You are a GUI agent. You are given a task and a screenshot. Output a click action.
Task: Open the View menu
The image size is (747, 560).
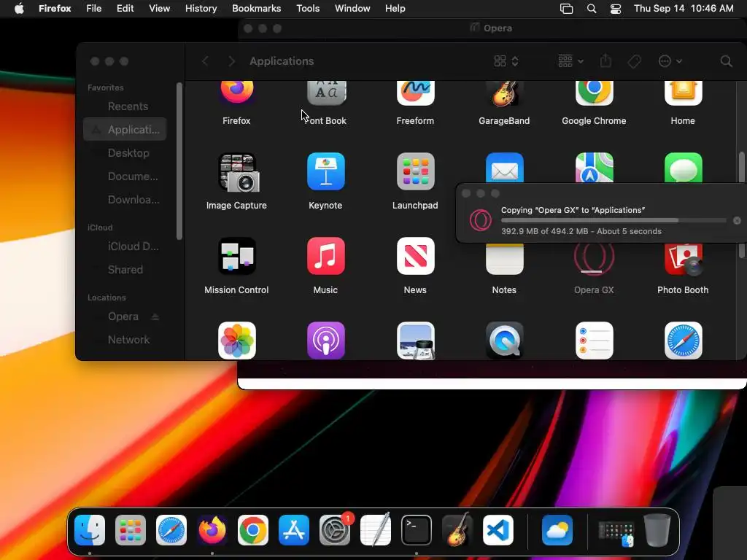pos(159,9)
